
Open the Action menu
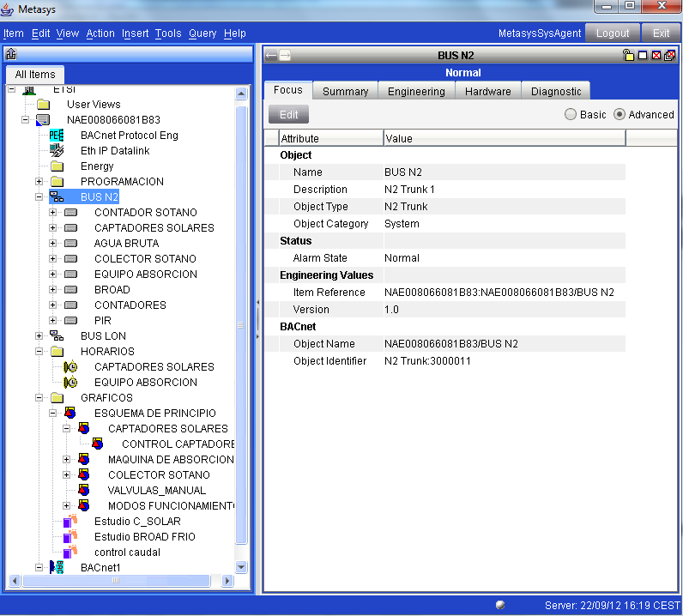pyautogui.click(x=100, y=33)
